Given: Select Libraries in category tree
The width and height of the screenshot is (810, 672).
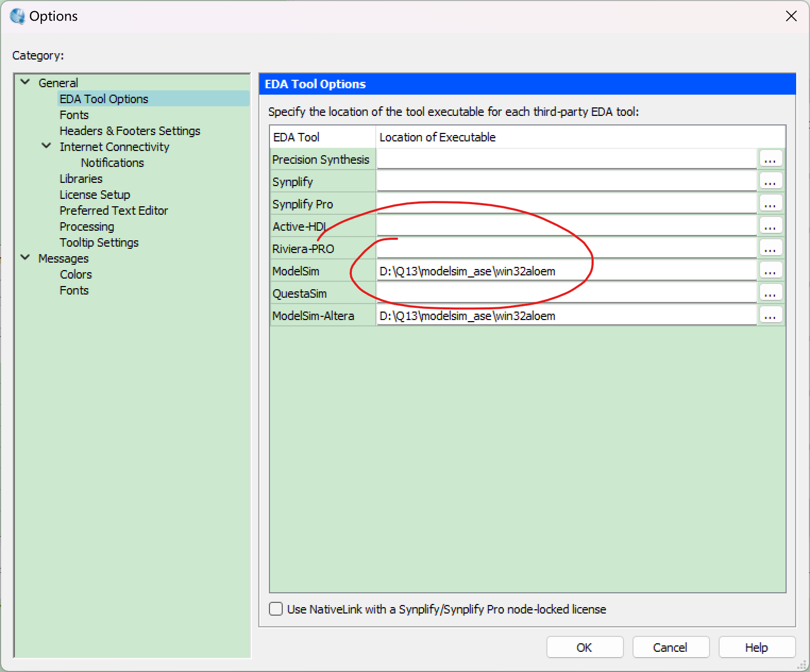Looking at the screenshot, I should [x=81, y=179].
